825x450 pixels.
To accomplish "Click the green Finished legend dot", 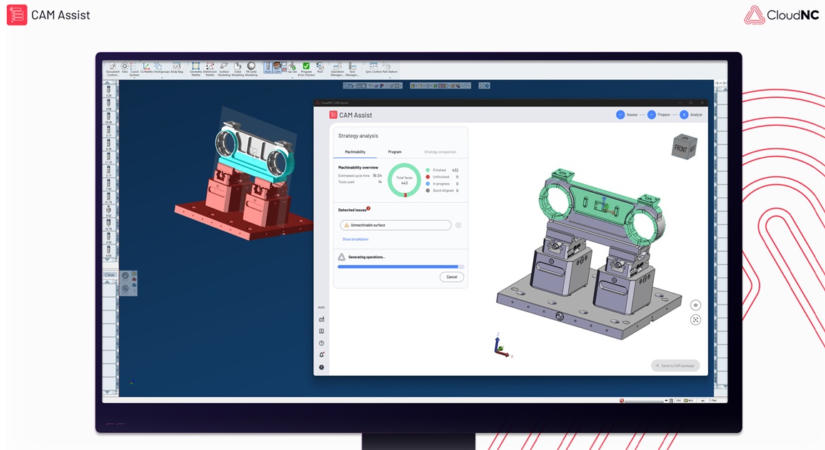I will pos(428,170).
